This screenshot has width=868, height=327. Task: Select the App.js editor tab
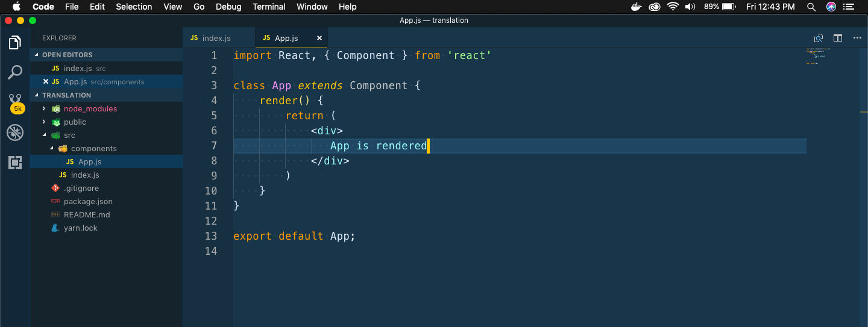coord(291,38)
